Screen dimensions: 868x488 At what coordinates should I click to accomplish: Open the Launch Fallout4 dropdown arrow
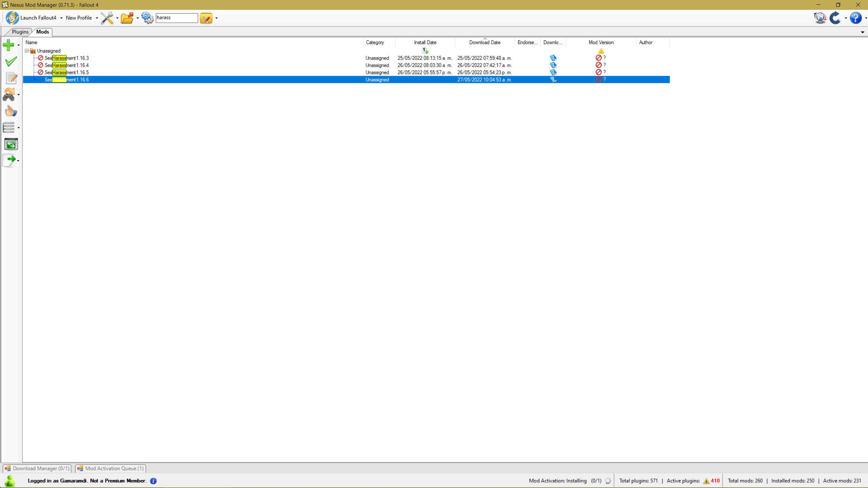[61, 18]
